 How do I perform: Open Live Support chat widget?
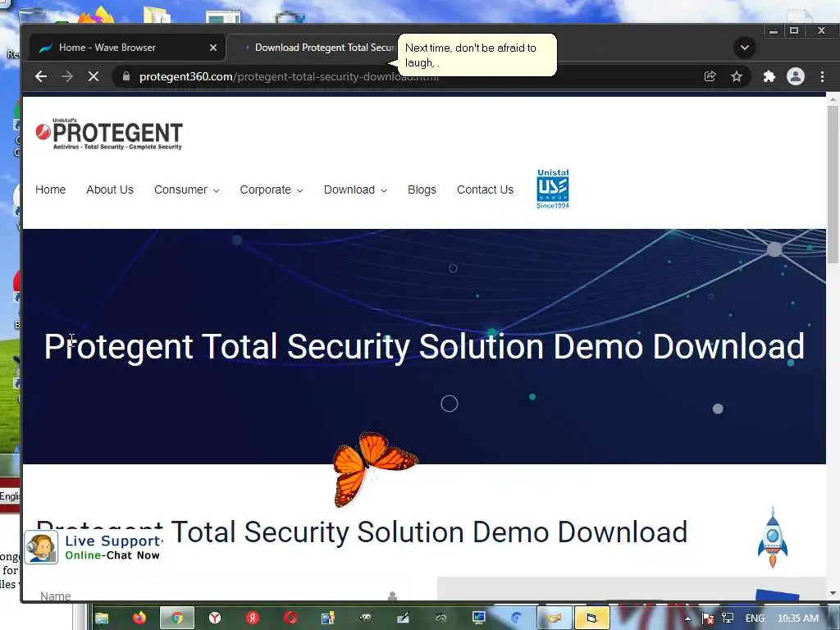click(x=94, y=547)
